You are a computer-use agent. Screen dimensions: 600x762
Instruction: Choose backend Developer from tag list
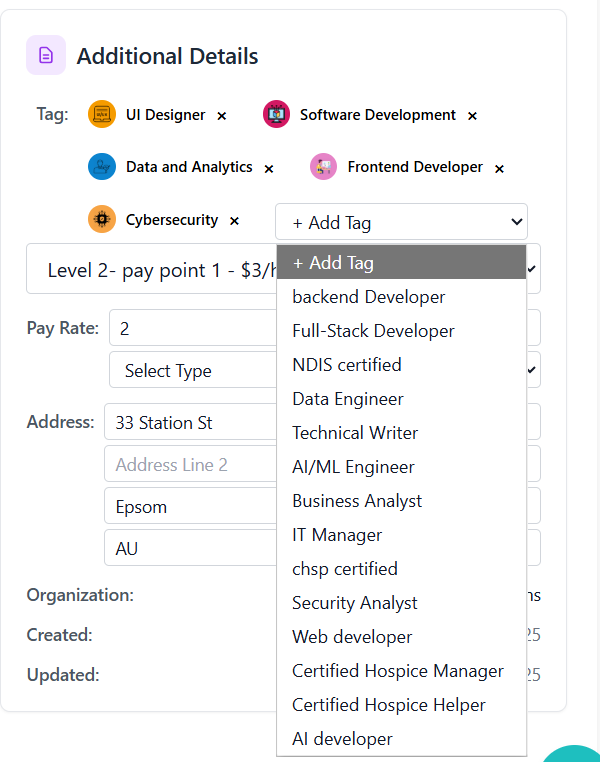(x=369, y=297)
